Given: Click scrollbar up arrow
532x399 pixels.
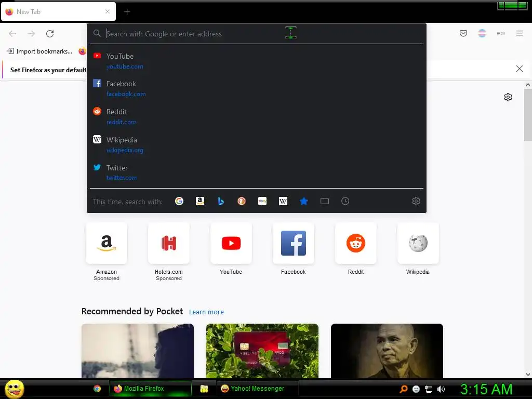Looking at the screenshot, I should coord(528,85).
